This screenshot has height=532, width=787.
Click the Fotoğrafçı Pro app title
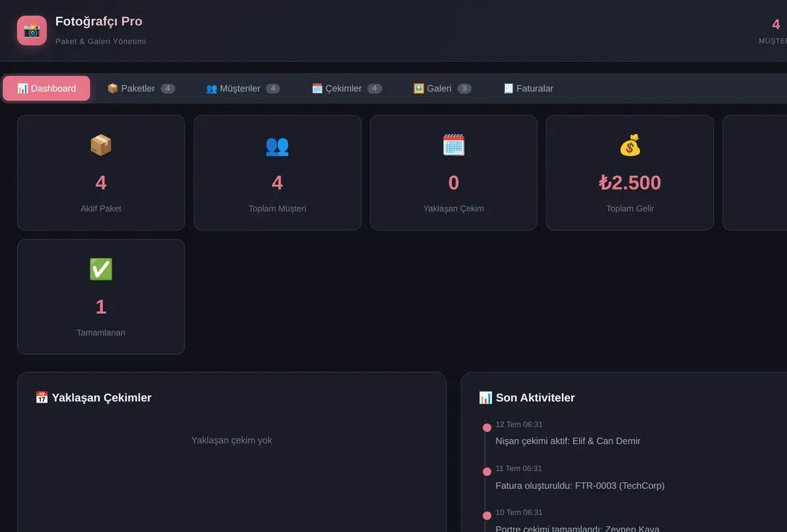click(99, 22)
